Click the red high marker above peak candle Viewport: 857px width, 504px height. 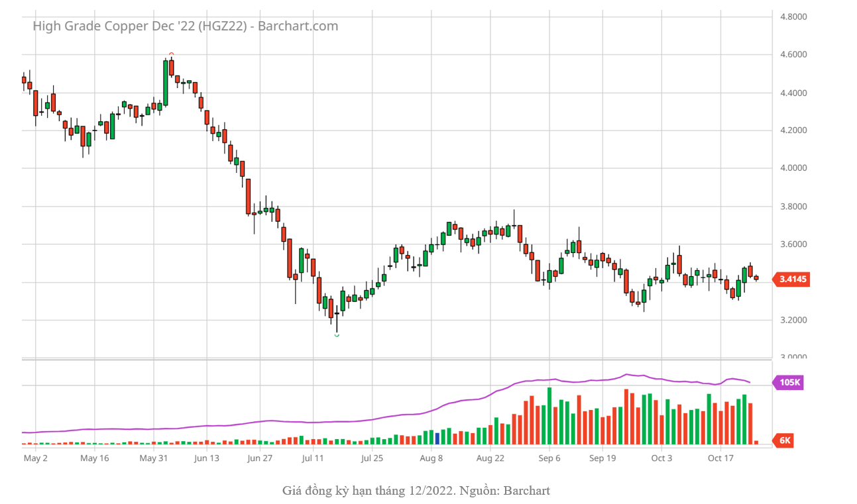click(171, 54)
